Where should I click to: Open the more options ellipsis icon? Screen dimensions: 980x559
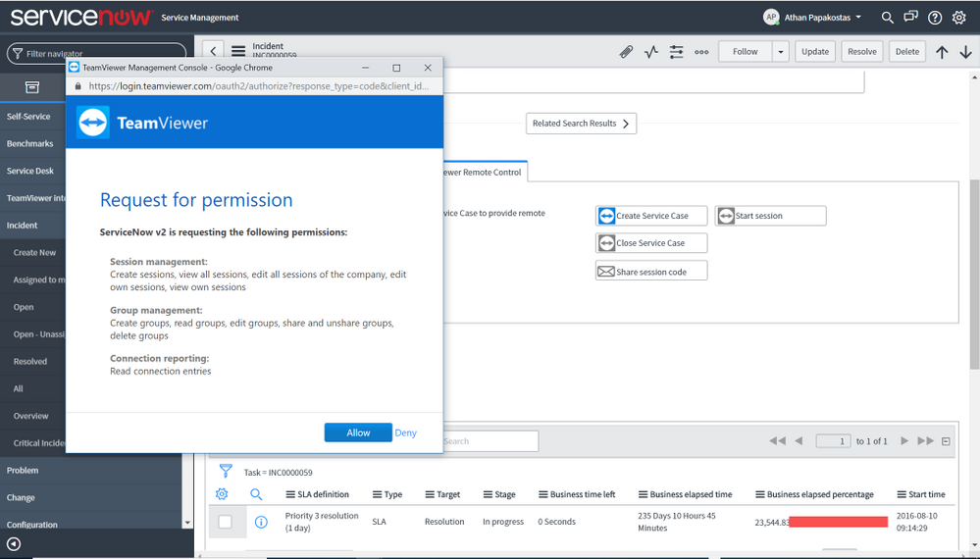pyautogui.click(x=701, y=52)
